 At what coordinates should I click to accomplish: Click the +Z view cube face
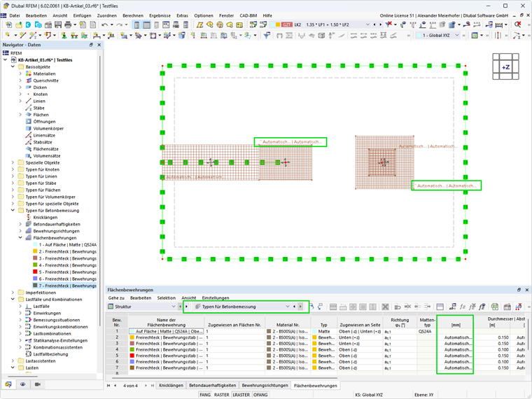click(x=505, y=66)
